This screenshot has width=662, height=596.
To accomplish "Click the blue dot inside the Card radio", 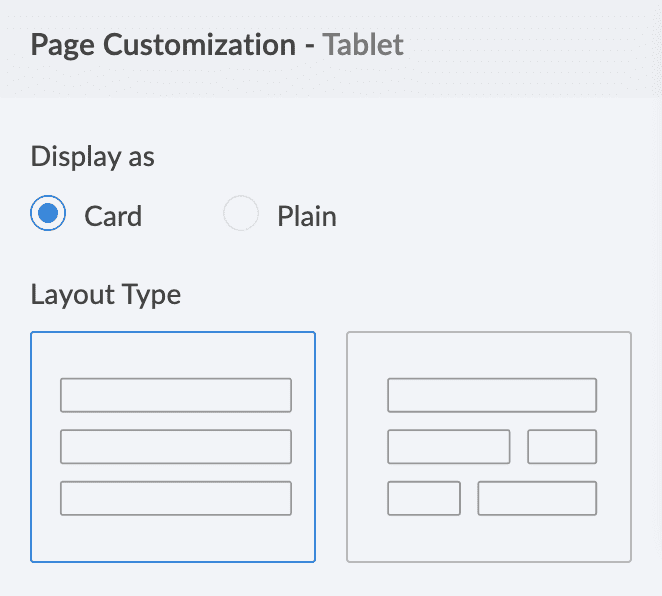I will 49,214.
